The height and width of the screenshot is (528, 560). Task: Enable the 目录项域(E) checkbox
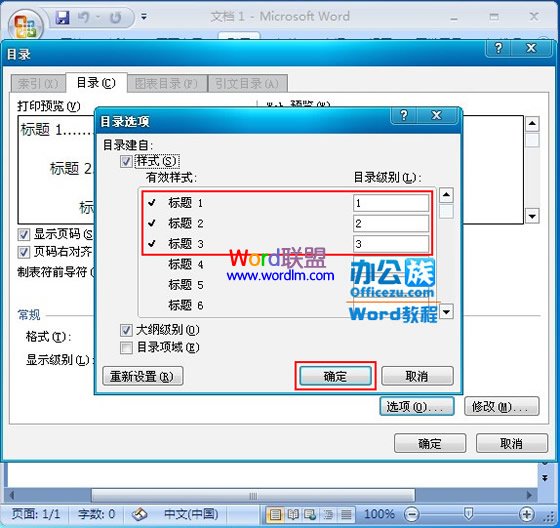(126, 348)
